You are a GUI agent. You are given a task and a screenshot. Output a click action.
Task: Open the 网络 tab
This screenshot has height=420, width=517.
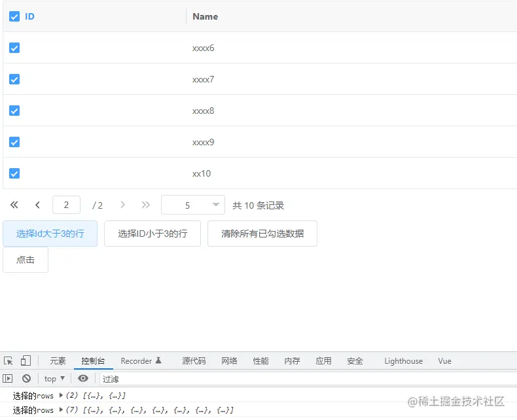pos(229,361)
